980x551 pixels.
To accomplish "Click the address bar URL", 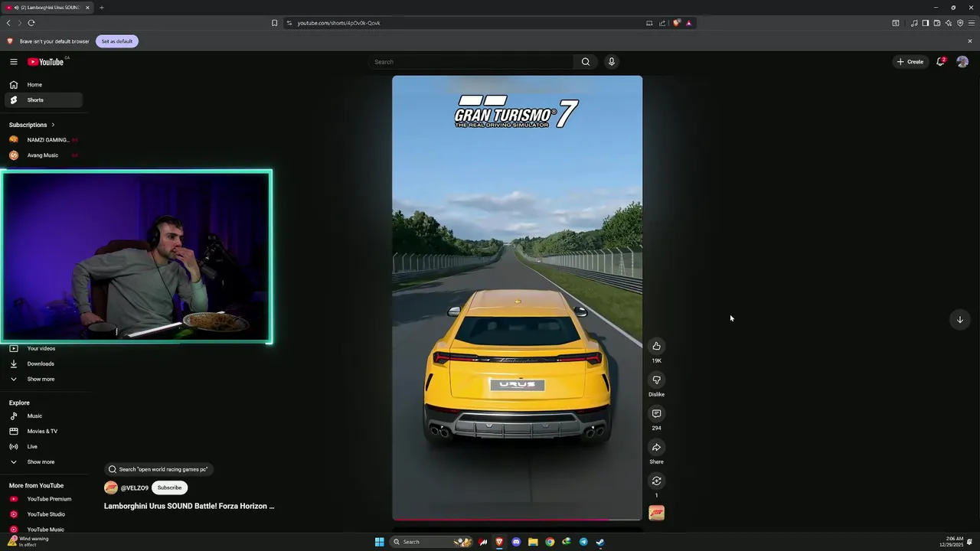I will click(338, 23).
